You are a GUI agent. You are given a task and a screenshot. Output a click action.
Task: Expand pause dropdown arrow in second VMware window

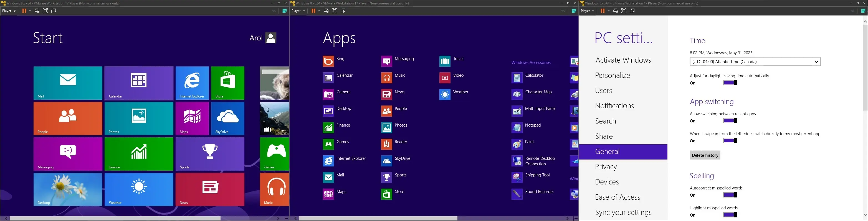tap(320, 11)
